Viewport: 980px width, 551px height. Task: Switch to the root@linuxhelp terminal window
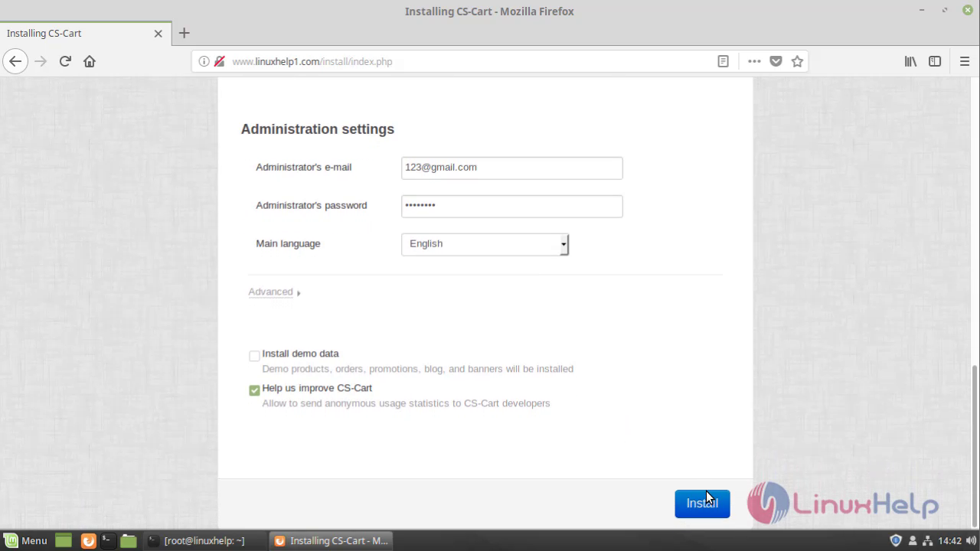[x=203, y=540]
